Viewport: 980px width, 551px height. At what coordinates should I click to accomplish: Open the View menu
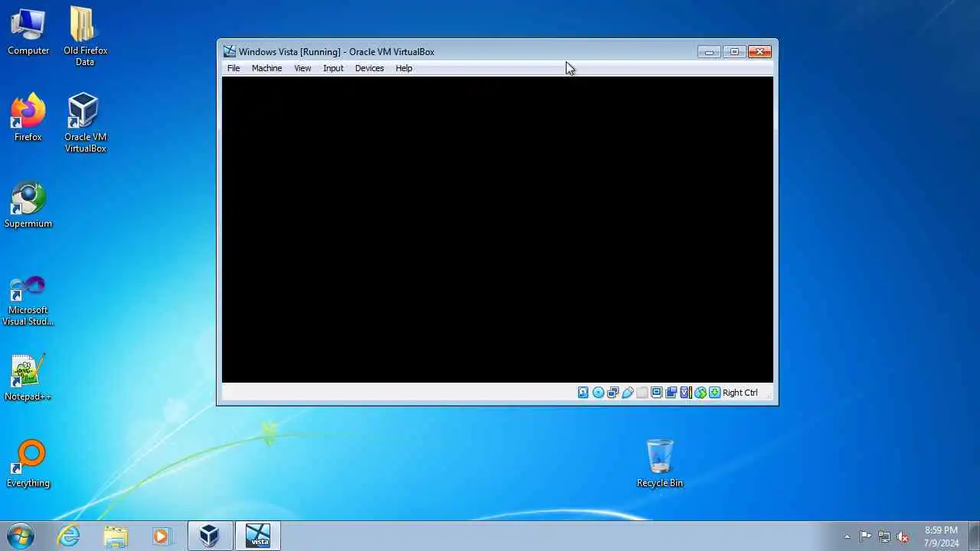[x=302, y=68]
